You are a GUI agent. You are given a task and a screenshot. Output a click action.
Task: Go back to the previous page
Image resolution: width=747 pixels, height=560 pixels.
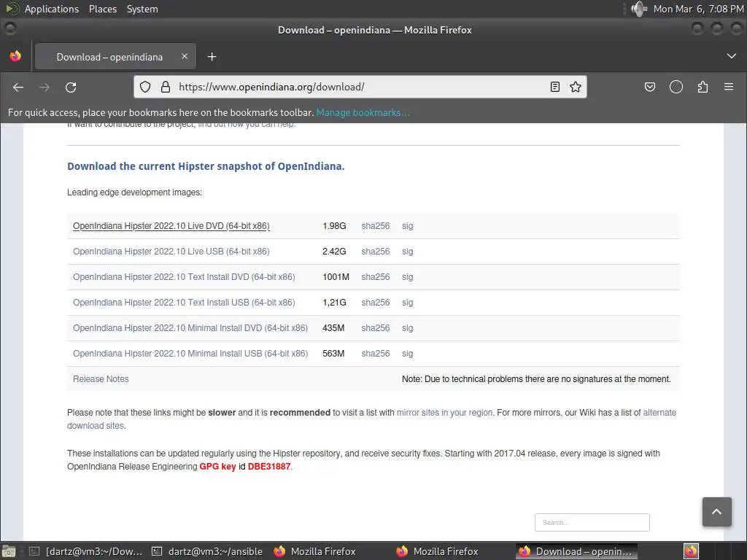point(18,87)
